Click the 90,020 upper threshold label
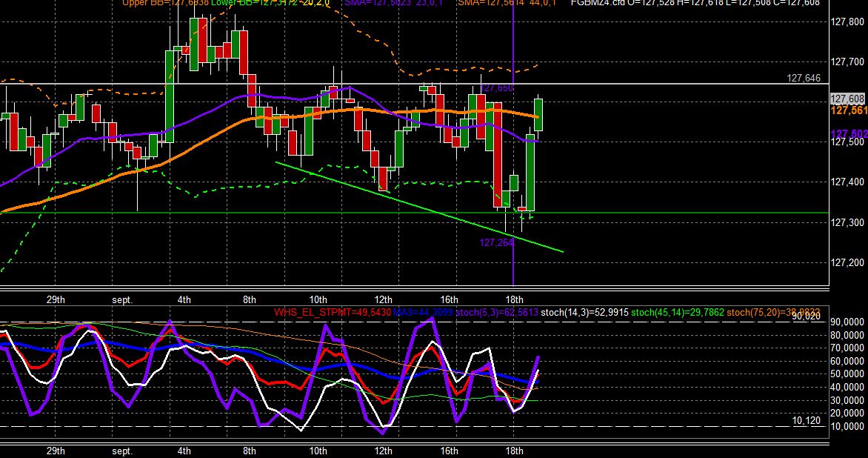 [806, 316]
